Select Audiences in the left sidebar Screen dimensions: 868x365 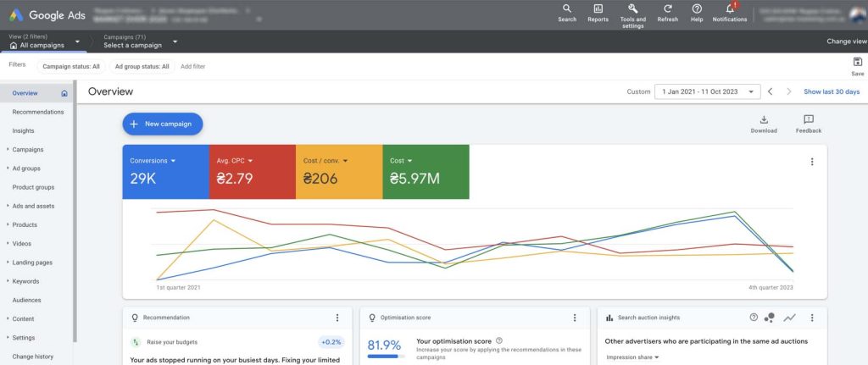tap(27, 300)
